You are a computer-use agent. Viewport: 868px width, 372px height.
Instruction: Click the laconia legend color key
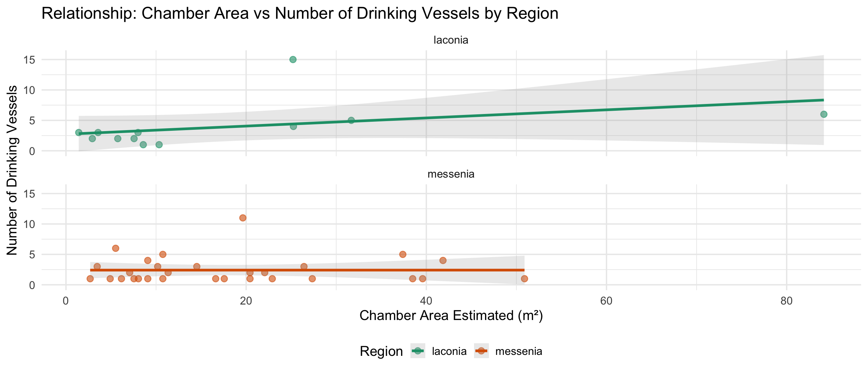418,351
